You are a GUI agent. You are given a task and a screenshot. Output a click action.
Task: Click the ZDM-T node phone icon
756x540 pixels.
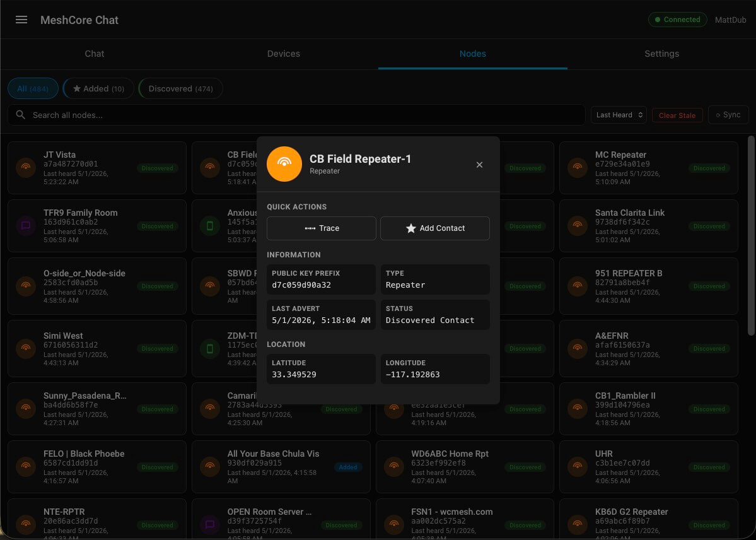pyautogui.click(x=210, y=348)
